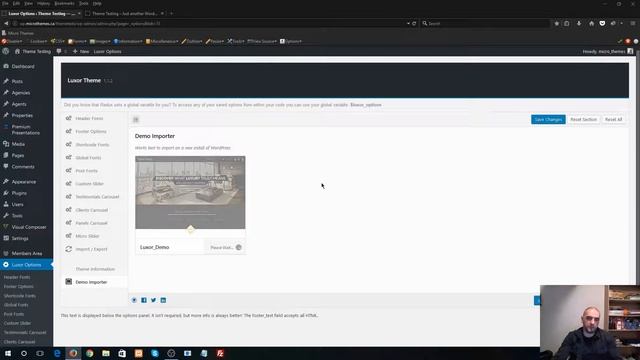Select Clients Carousel panel tab

coord(91,210)
